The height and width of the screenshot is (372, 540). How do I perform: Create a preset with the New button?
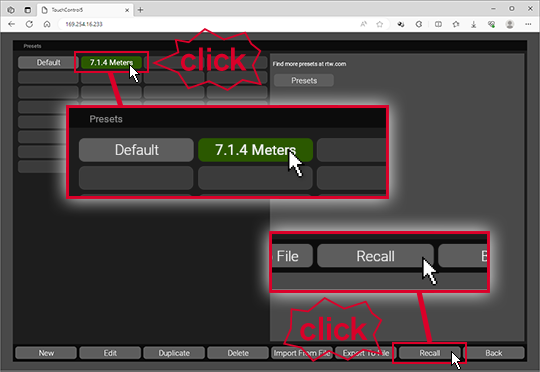coord(46,353)
